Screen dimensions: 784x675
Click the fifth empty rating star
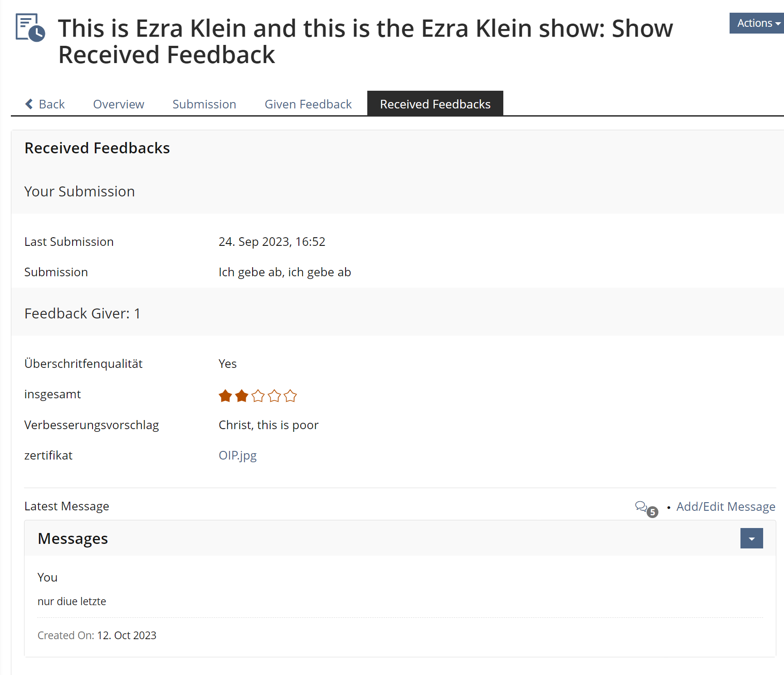(290, 396)
